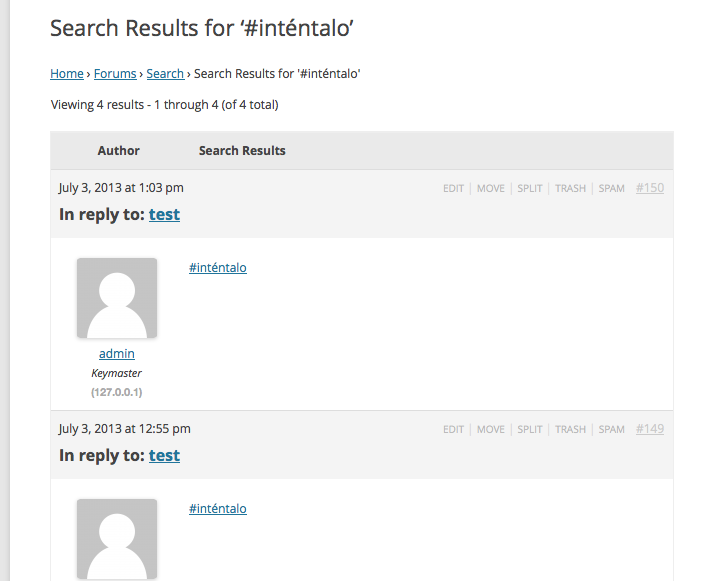Move reply #149
The image size is (708, 581).
[x=490, y=429]
